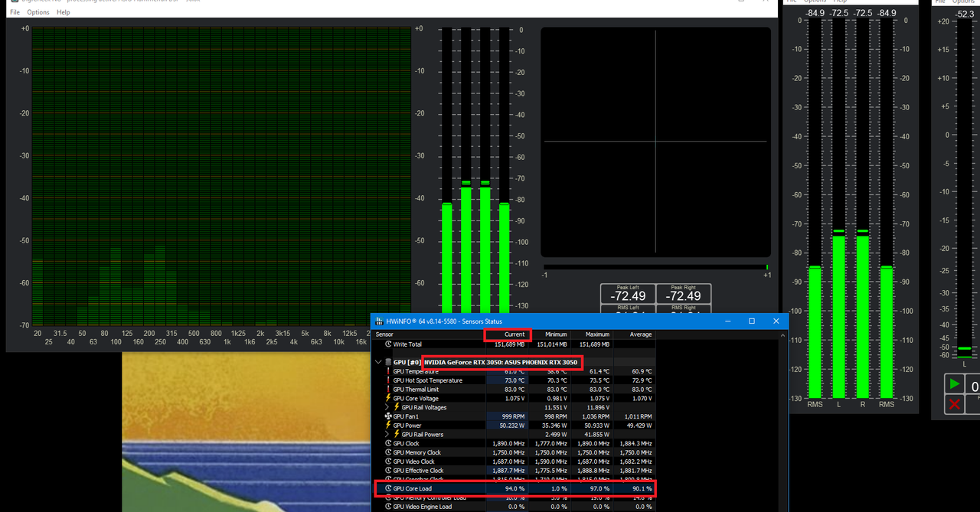Open the Options menu in spectrum analyzer window
Screen dimensions: 980x512
[x=38, y=12]
